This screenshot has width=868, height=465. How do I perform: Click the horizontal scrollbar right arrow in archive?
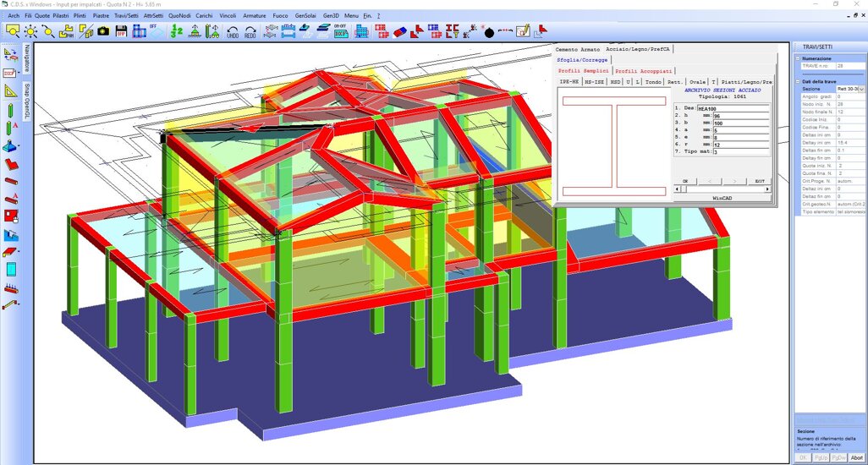[x=767, y=189]
